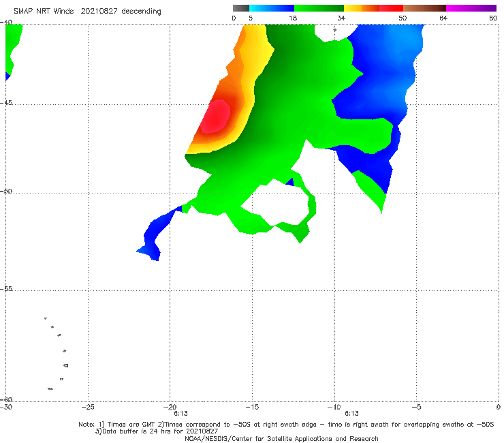Click the red maximum wind core on map
This screenshot has height=443, width=504.
216,117
